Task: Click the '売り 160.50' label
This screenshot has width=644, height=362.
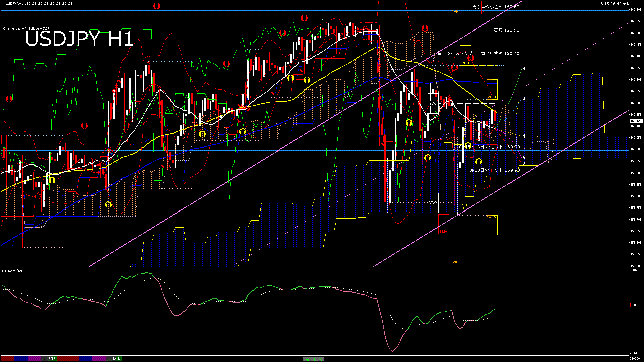Action: point(506,30)
